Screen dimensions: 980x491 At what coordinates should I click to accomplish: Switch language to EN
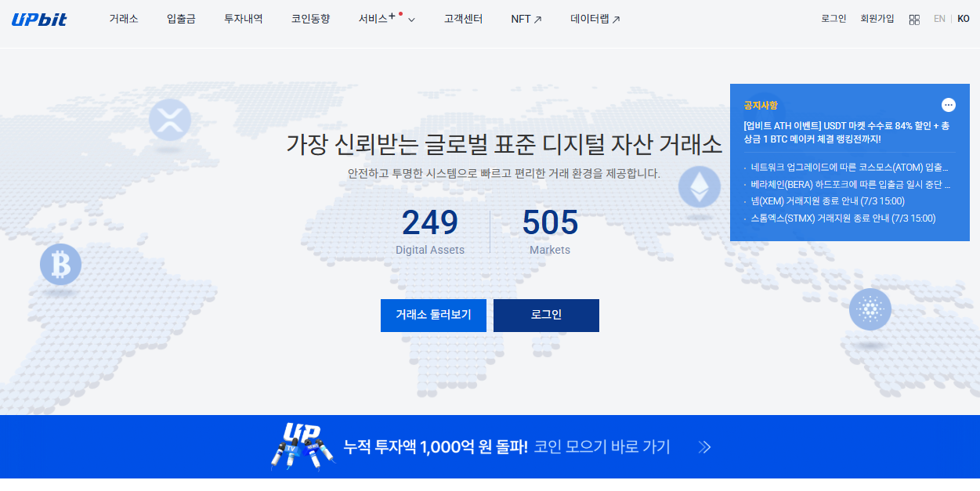(x=939, y=19)
